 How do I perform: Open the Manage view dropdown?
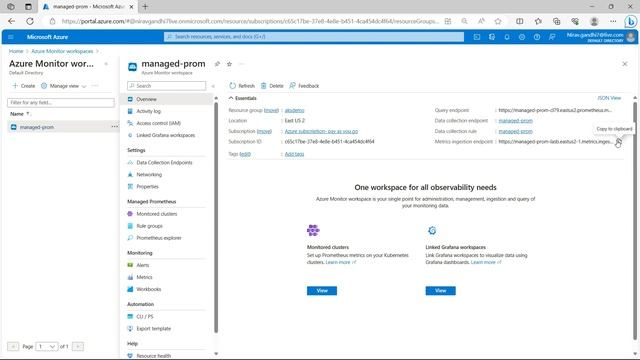pos(64,86)
